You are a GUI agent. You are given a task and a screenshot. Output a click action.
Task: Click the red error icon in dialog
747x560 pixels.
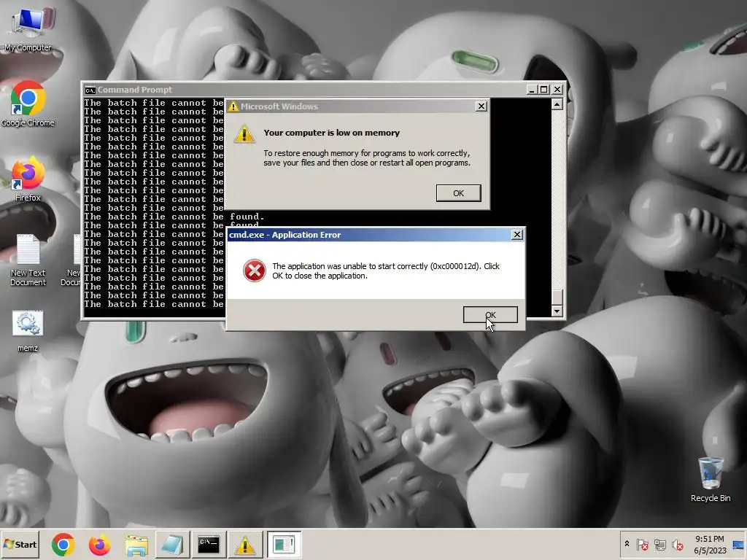click(255, 271)
